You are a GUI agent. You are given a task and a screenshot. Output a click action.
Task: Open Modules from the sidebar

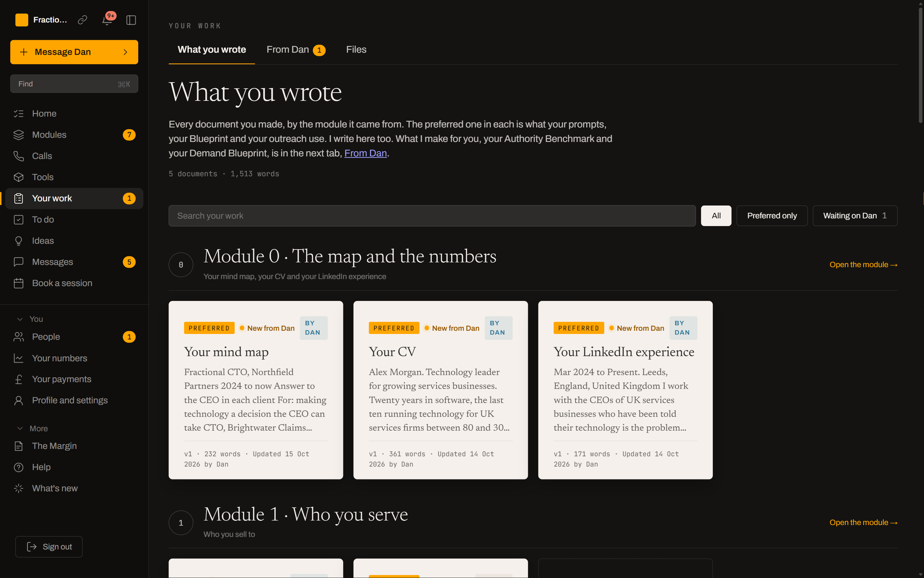click(x=74, y=135)
